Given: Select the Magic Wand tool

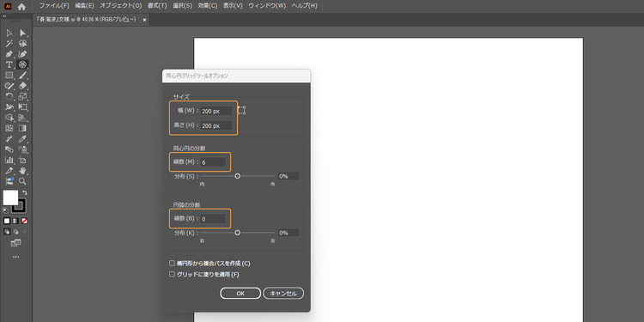Looking at the screenshot, I should pos(9,44).
